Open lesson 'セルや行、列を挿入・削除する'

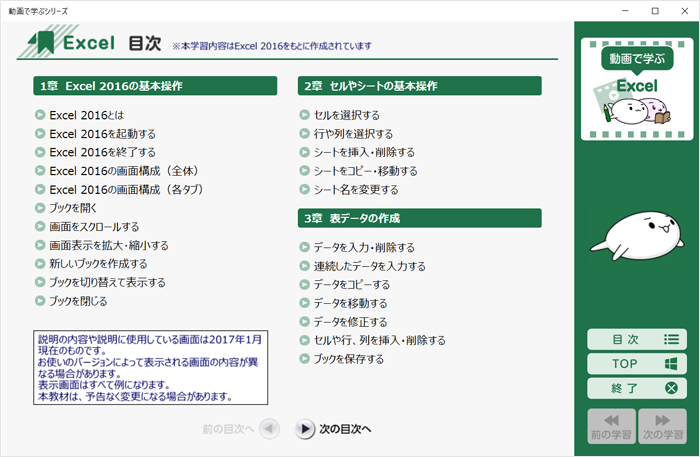[372, 341]
